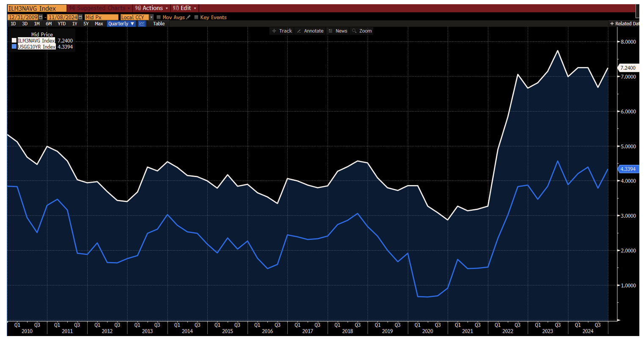The width and height of the screenshot is (644, 339).
Task: Select the YTD time range
Action: (62, 24)
